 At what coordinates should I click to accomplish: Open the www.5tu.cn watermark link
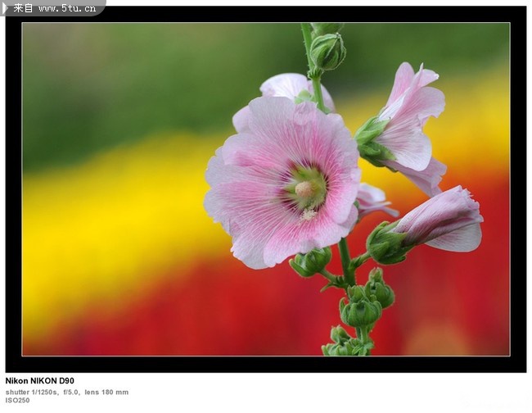[68, 8]
